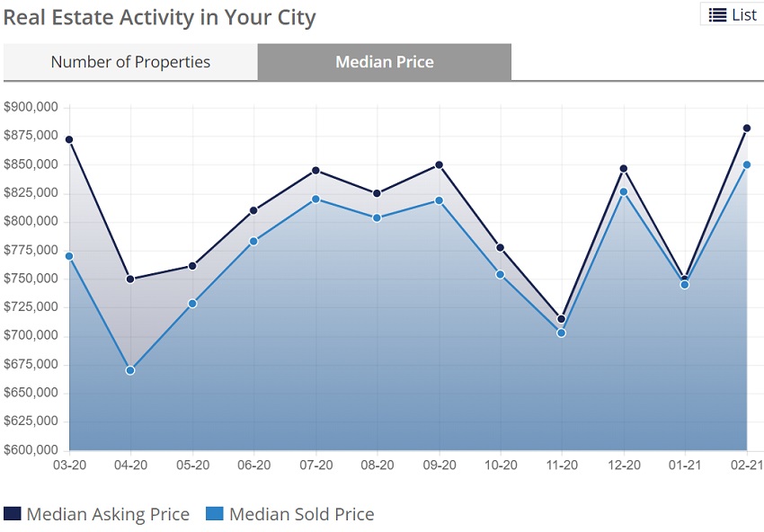
Task: Toggle Median Asking Price legend swatch
Action: 13,514
